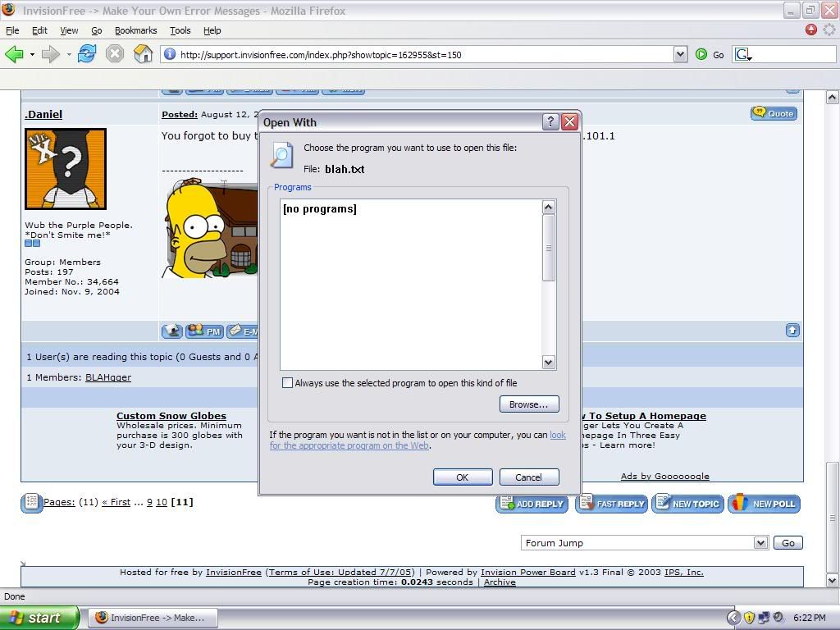
Task: Click the Add Reply button
Action: point(532,504)
